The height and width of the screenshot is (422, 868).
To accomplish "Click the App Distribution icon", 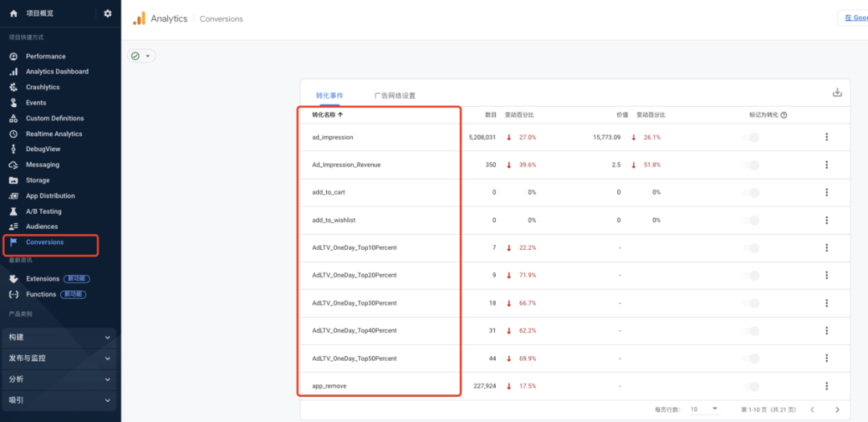I will pos(14,195).
